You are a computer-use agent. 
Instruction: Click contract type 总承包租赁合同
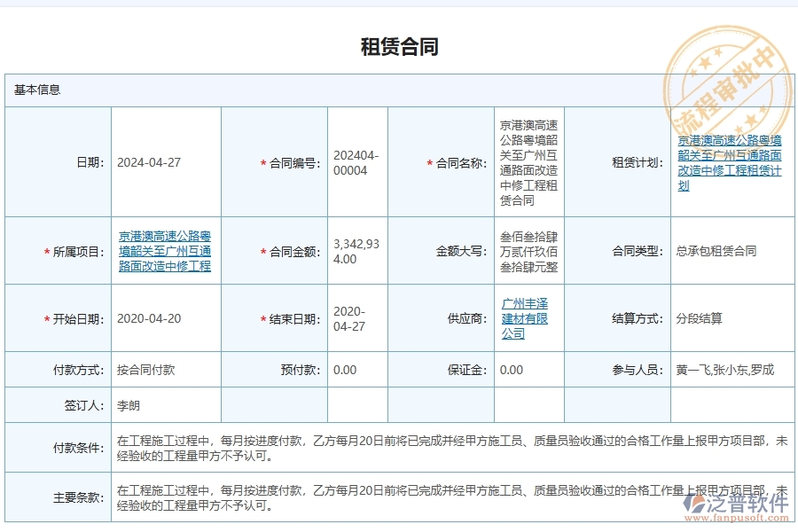tap(715, 251)
